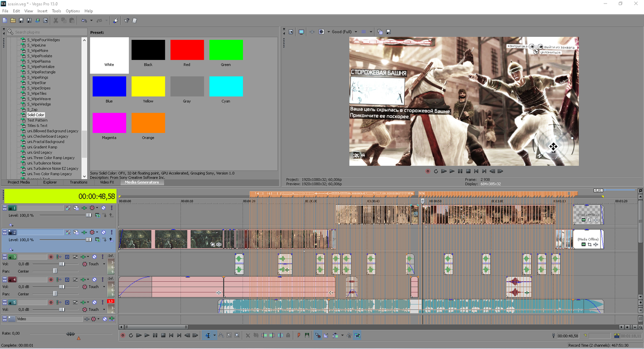Click the Pan slider handle on track 3
This screenshot has width=644, height=349.
coord(55,271)
